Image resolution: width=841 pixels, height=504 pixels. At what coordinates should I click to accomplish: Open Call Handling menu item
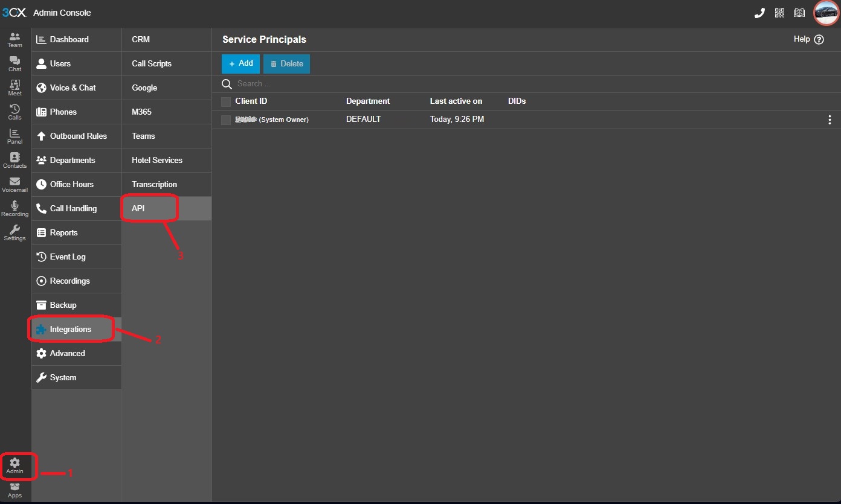click(77, 208)
